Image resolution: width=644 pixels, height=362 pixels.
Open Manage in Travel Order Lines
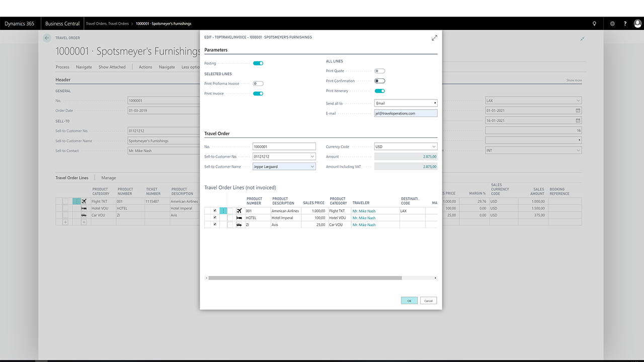coord(109,178)
